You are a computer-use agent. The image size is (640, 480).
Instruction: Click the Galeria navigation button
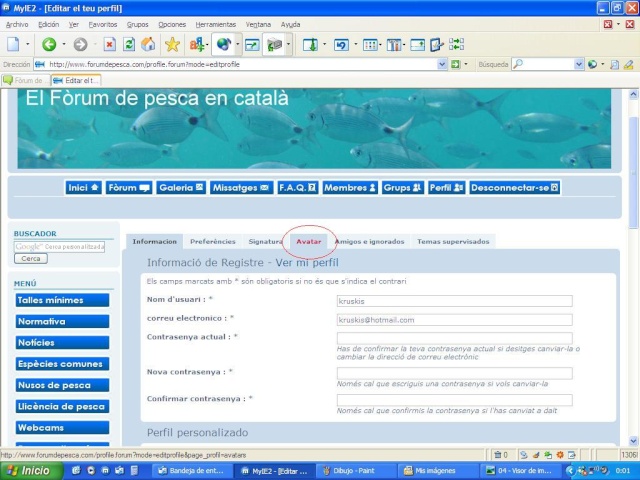tap(181, 188)
